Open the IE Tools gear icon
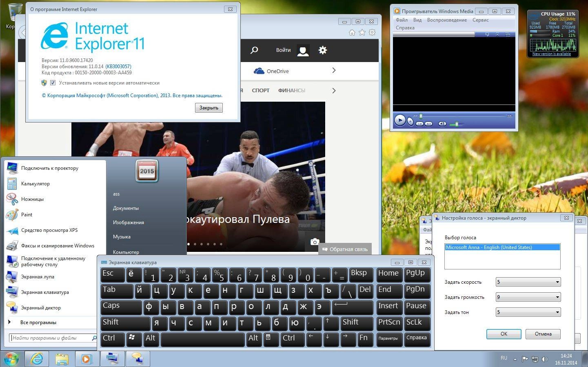Viewport: 588px width, 367px height. click(372, 33)
